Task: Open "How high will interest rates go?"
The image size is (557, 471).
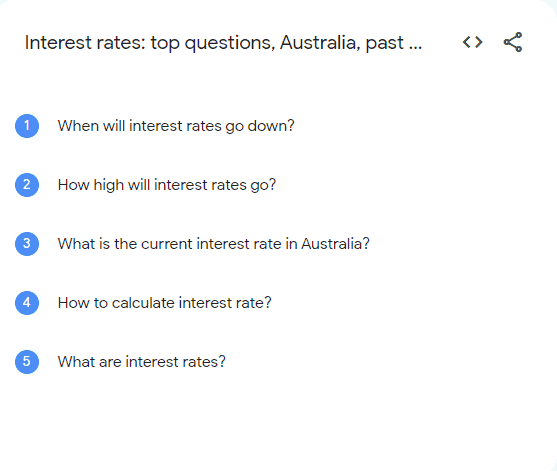Action: (167, 185)
